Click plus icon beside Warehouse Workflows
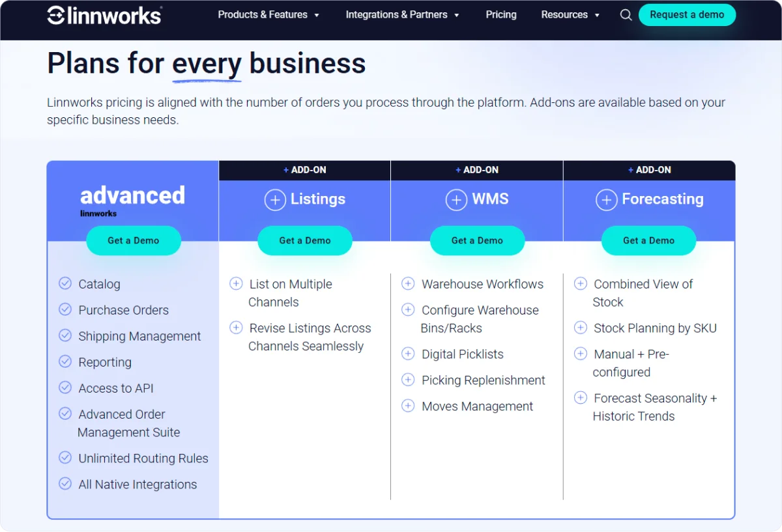This screenshot has width=782, height=532. tap(408, 283)
